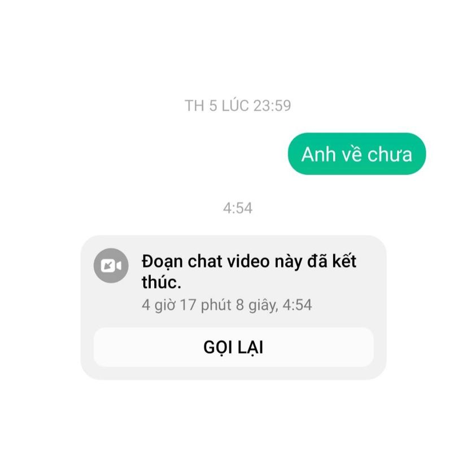
Task: Tap the word 'video' in the call heading
Action: 248,261
